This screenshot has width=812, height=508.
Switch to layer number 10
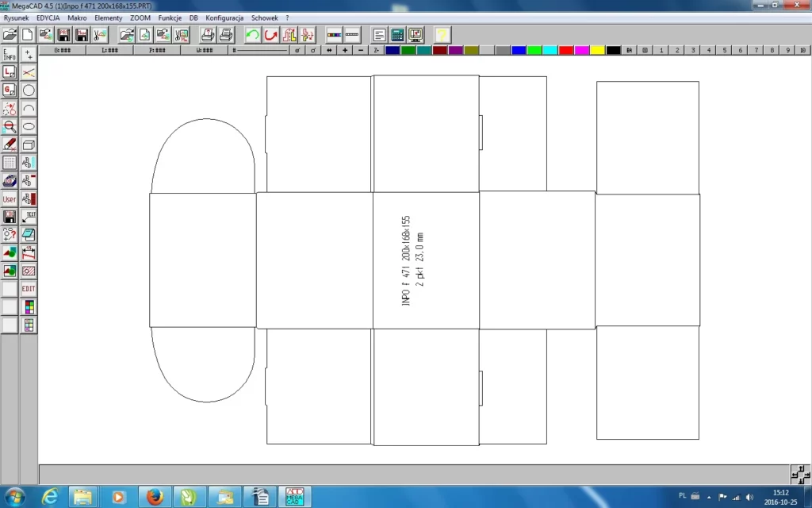pyautogui.click(x=803, y=50)
